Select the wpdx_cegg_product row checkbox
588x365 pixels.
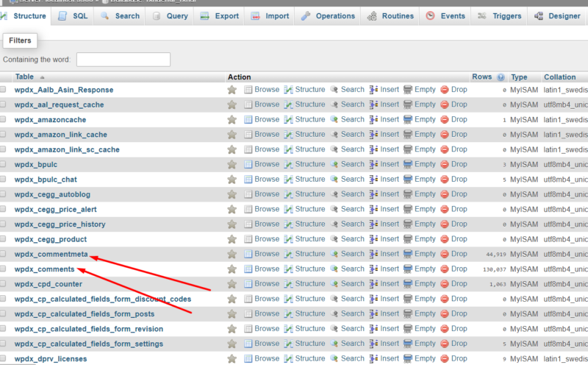(x=3, y=239)
